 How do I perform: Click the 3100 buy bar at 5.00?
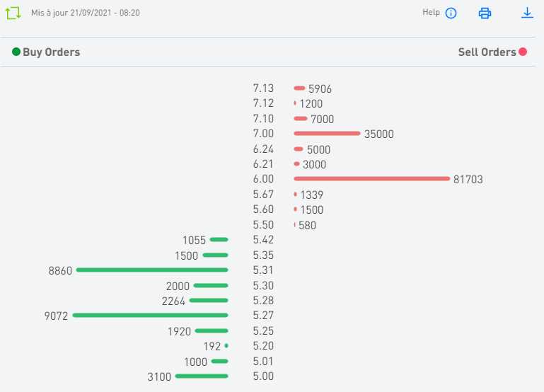(202, 376)
